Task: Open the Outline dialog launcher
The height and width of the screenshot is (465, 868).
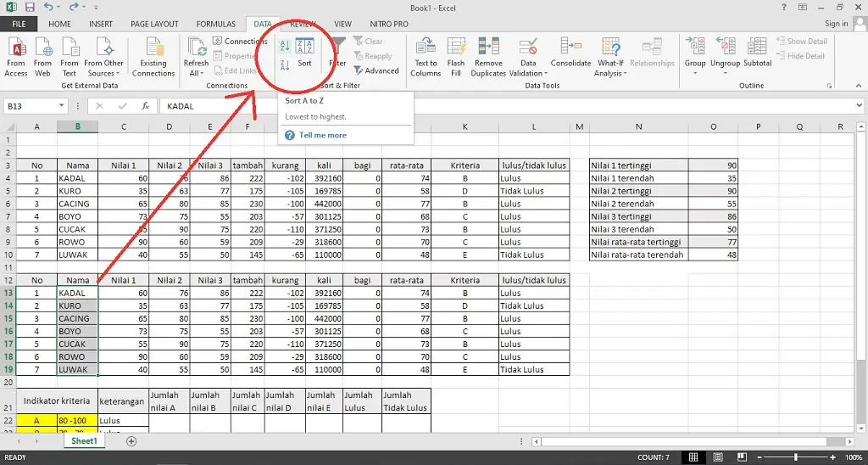Action: (829, 86)
